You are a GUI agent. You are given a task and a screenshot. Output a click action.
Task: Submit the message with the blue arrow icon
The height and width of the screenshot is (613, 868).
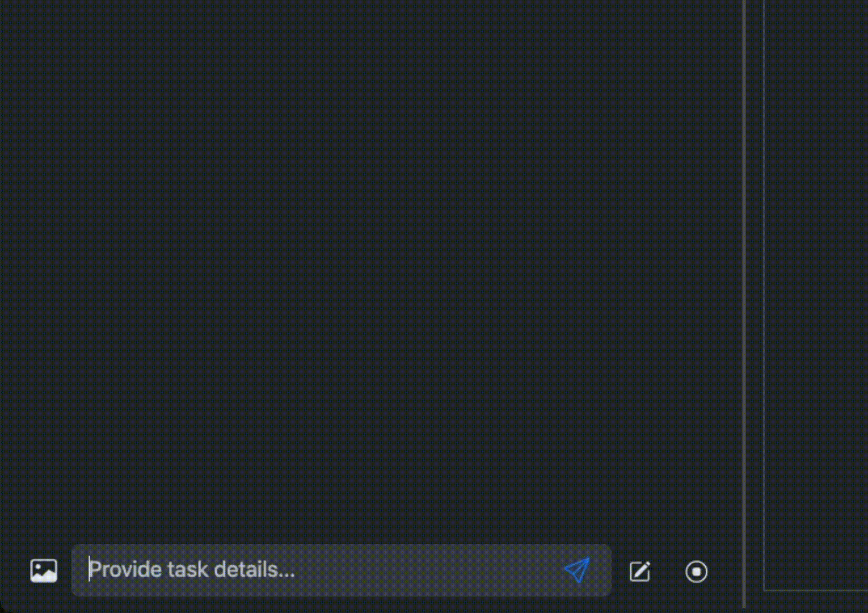[x=577, y=570]
